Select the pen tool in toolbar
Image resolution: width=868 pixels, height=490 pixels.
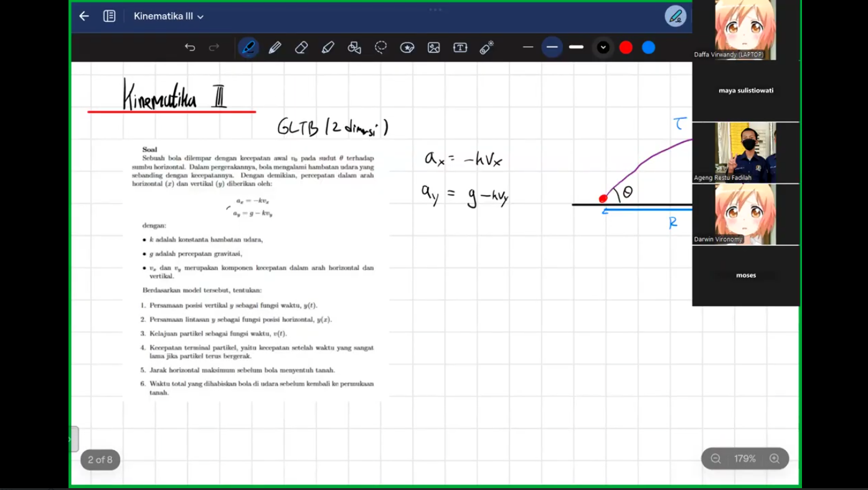(248, 47)
